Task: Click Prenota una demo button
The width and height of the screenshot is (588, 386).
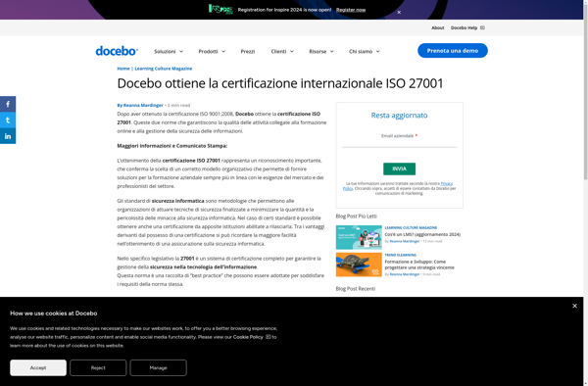Action: tap(453, 51)
